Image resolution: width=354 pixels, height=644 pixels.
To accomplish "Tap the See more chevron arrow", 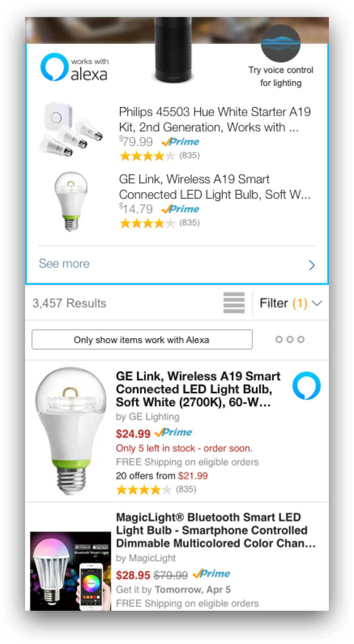I will pyautogui.click(x=311, y=265).
